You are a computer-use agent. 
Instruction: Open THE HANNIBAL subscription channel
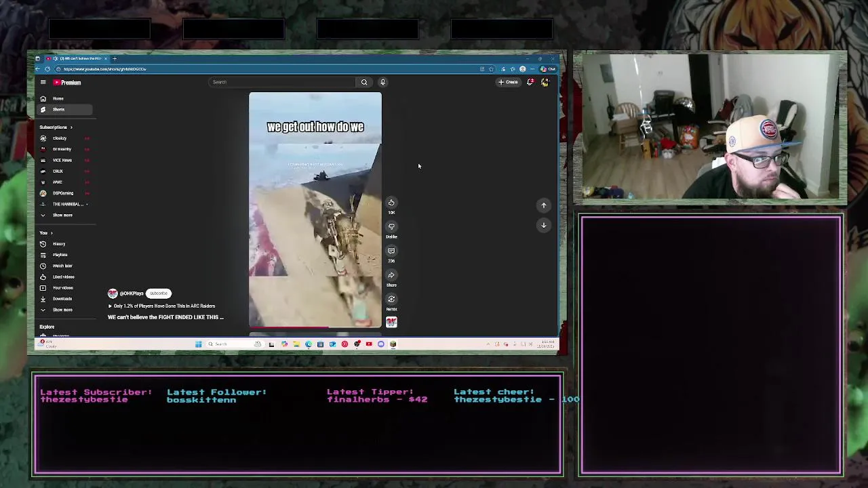[64, 204]
